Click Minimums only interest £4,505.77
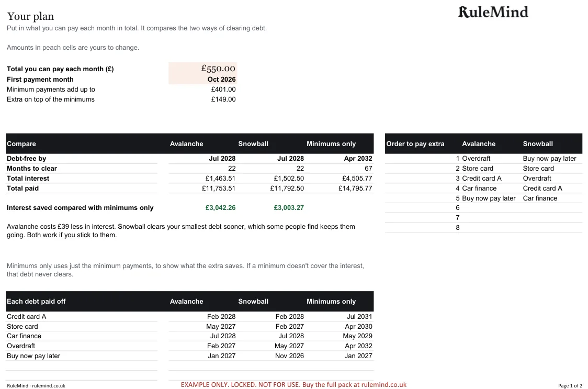This screenshot has height=389, width=588. click(x=357, y=179)
